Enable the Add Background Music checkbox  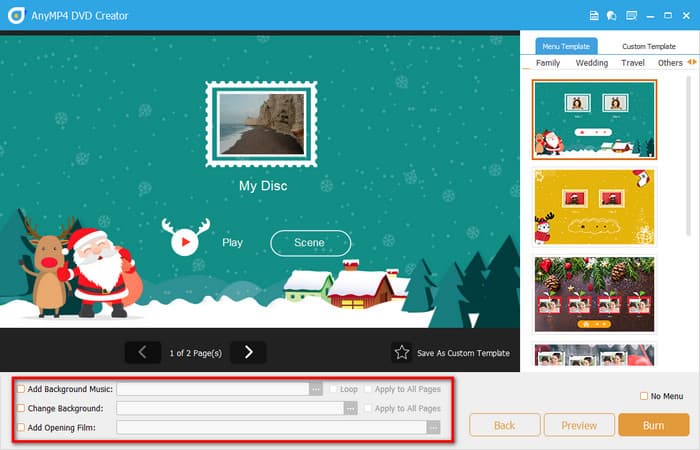(x=22, y=389)
